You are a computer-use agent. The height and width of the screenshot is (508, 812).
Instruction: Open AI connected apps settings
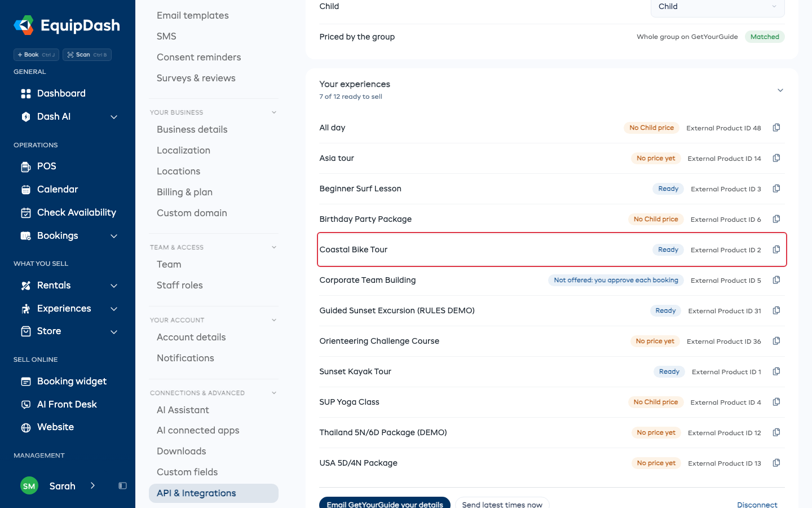point(198,430)
